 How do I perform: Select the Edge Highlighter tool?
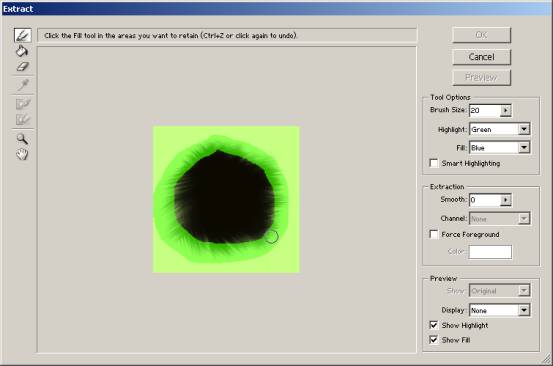[x=23, y=35]
